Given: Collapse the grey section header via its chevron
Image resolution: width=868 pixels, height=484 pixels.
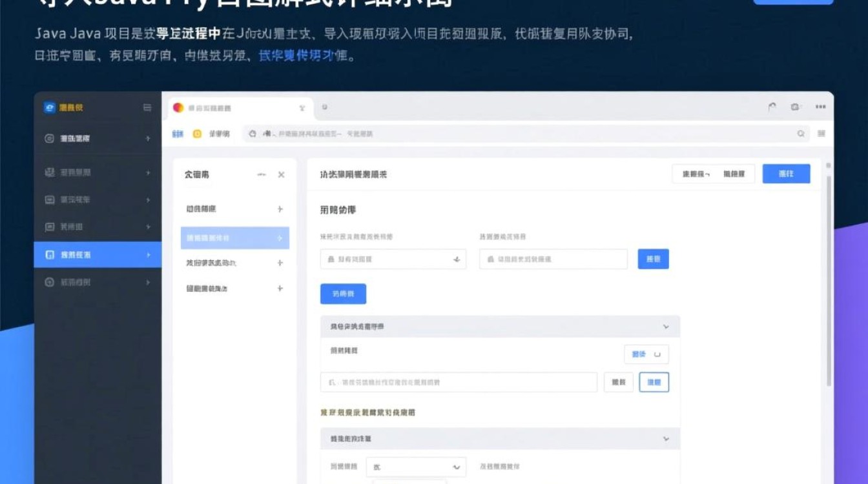Looking at the screenshot, I should coord(666,327).
